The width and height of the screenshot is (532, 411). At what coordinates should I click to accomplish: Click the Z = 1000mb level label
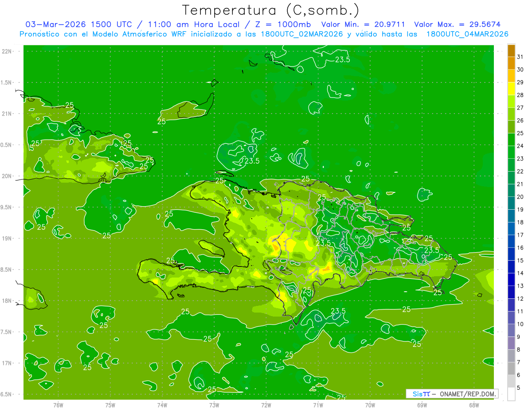tap(281, 24)
